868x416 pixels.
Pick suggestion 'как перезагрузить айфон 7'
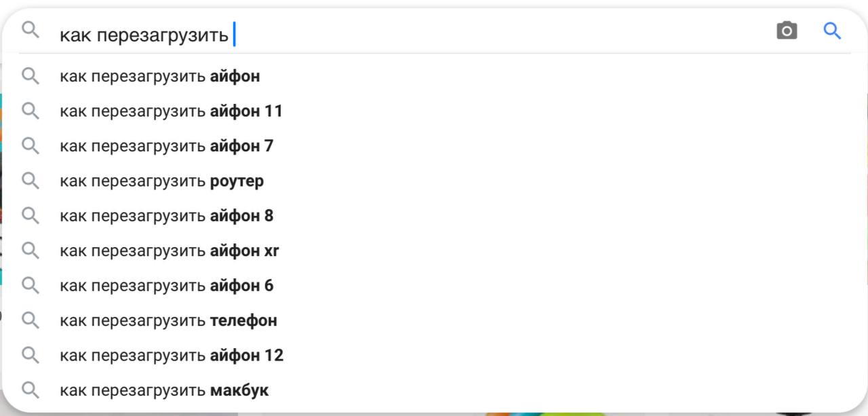[x=434, y=146]
